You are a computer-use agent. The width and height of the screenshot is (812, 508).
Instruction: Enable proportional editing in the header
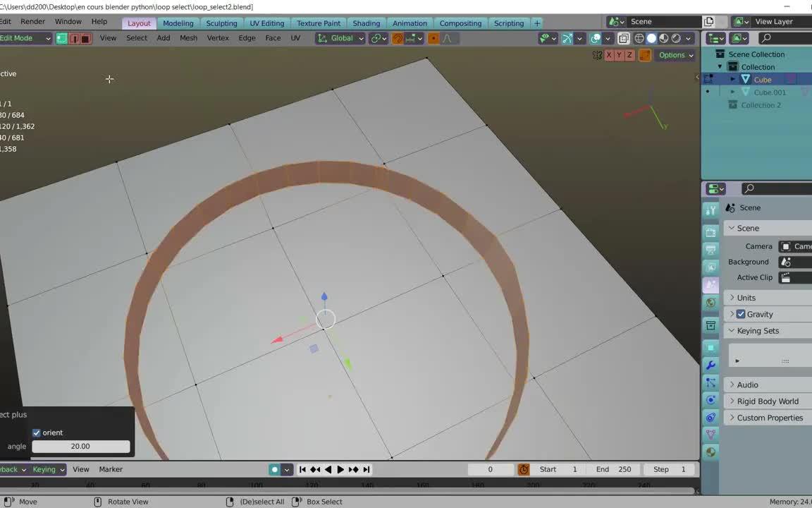point(596,38)
